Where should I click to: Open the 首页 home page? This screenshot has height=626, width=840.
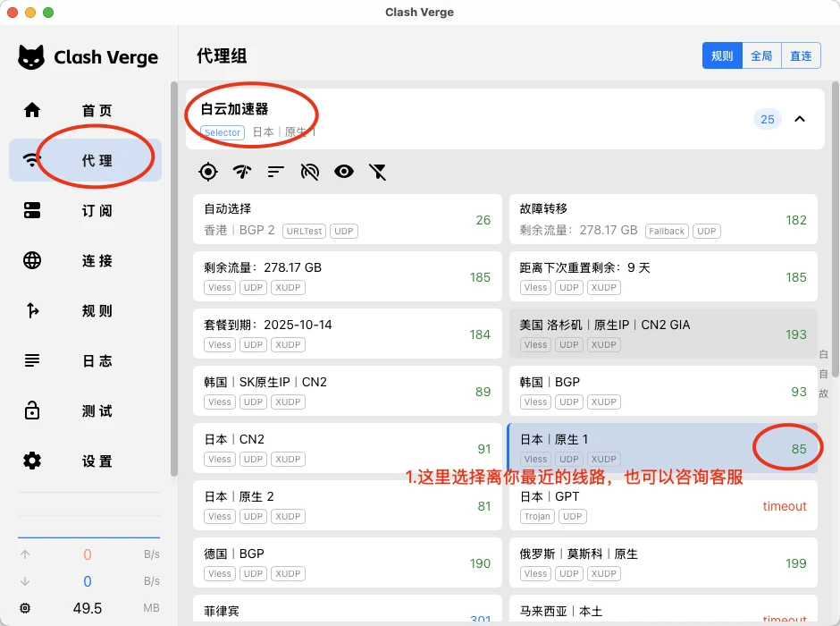86,111
